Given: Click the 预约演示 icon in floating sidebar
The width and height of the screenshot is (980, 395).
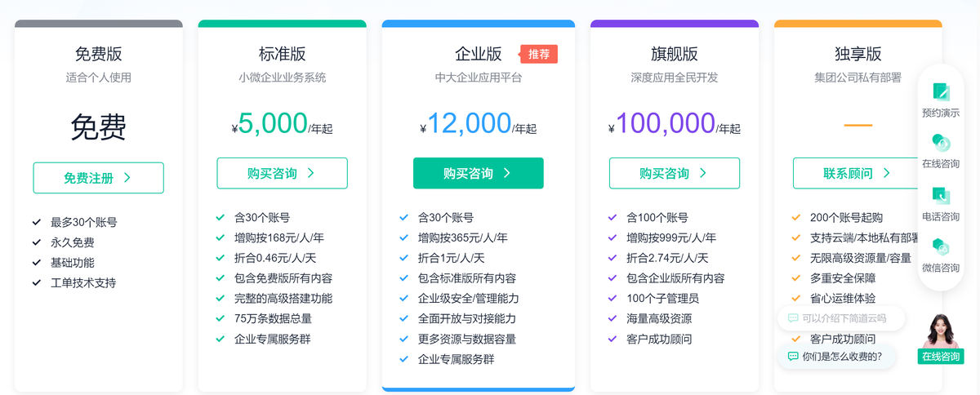Looking at the screenshot, I should coord(941,91).
